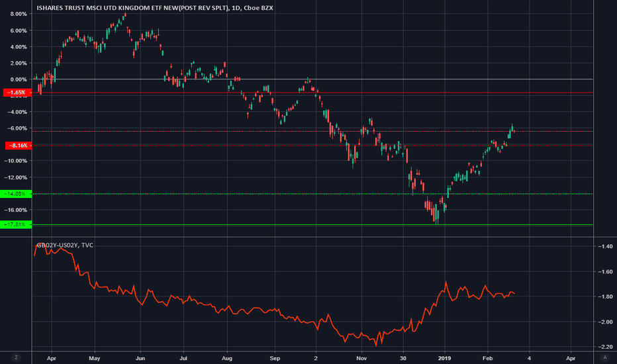Click the -6.00% axis label
Screen dimensions: 617x364
click(17, 128)
